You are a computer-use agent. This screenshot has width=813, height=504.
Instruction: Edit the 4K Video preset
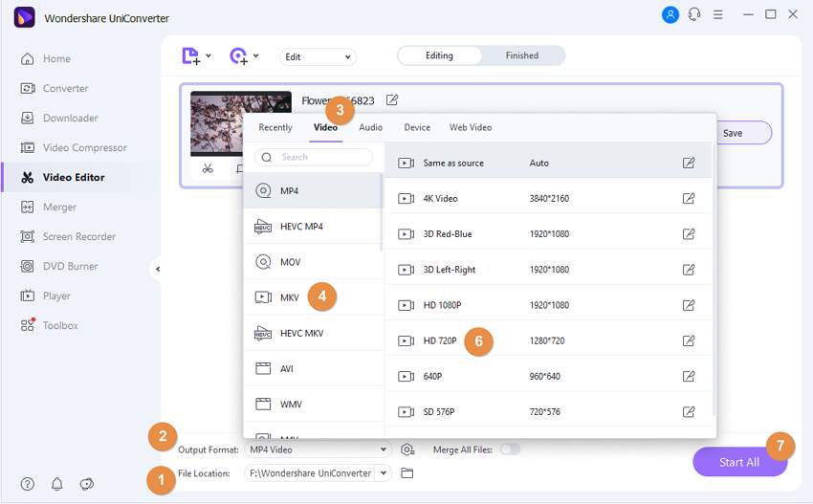click(688, 199)
